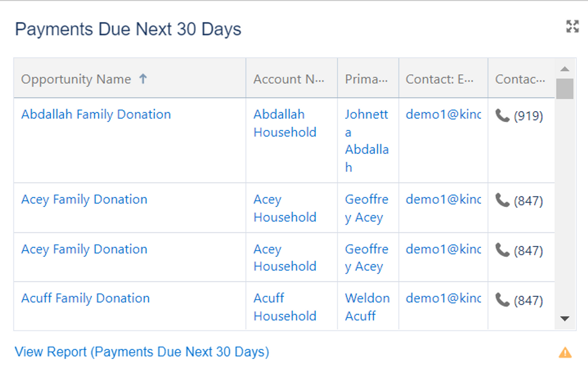
Task: Click the email link in Abdallah row
Action: pyautogui.click(x=443, y=114)
